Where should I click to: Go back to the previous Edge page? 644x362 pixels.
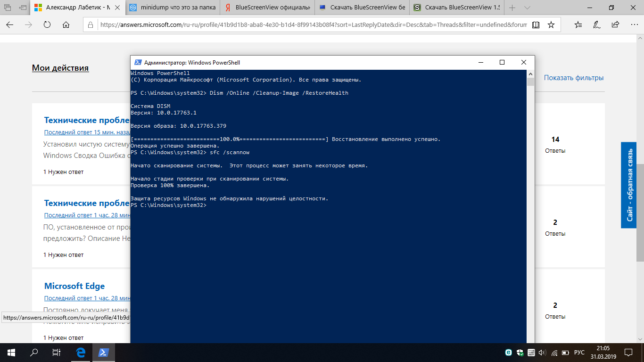(x=10, y=25)
